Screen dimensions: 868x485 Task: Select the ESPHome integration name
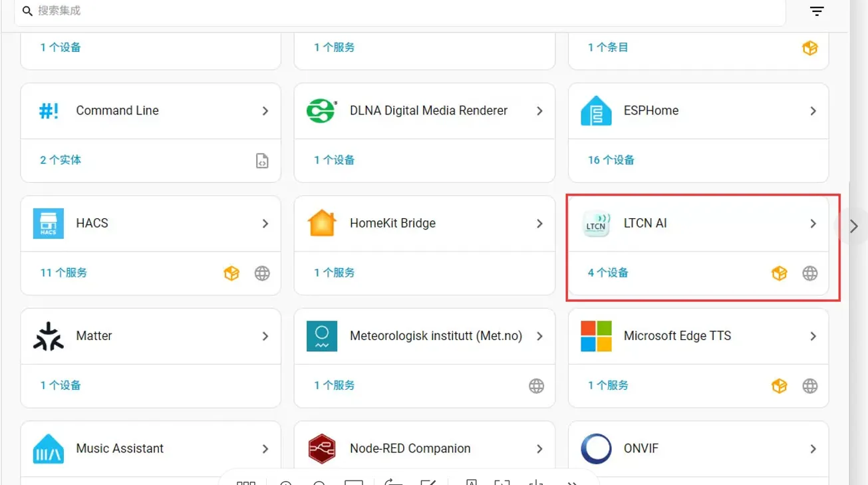coord(651,110)
